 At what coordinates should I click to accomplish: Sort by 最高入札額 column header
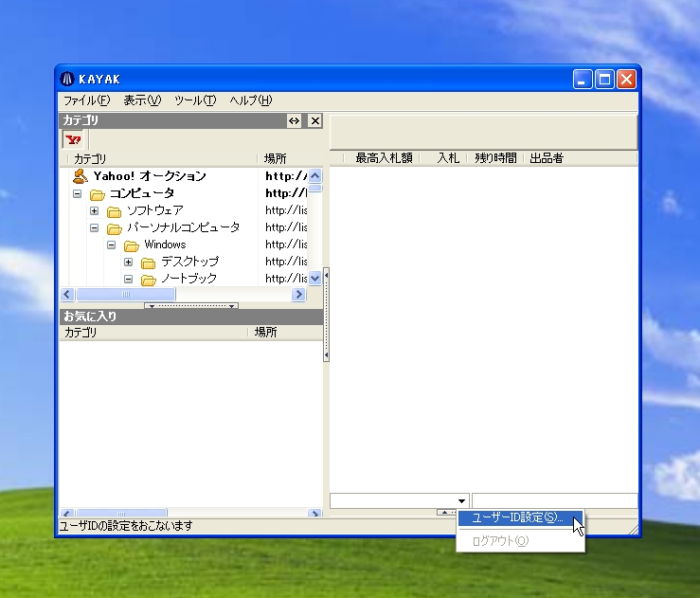(382, 158)
